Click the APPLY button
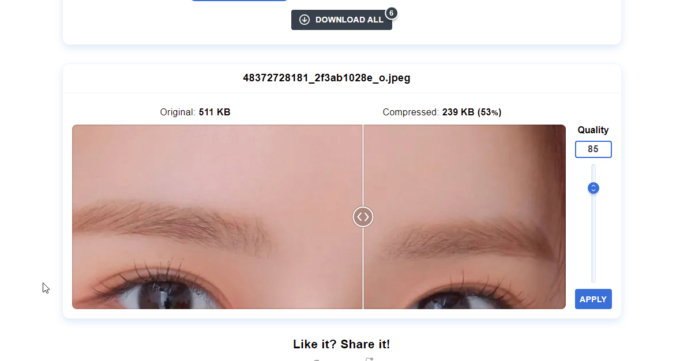Screen dimensions: 680x361 coord(593,299)
